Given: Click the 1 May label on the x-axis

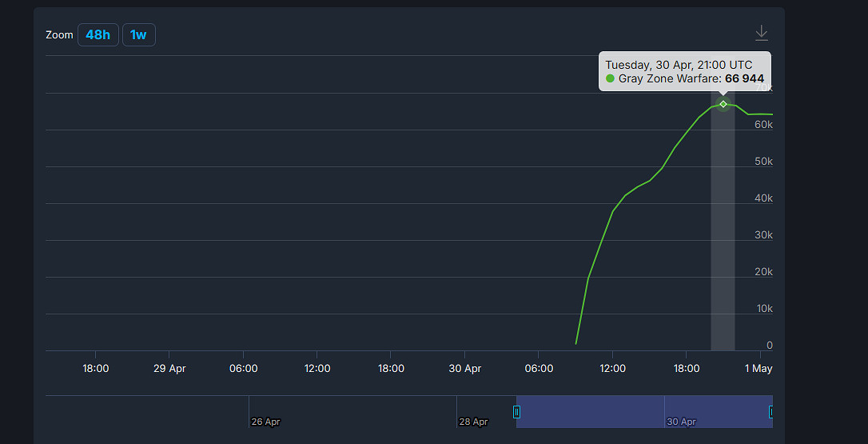Looking at the screenshot, I should 759,369.
